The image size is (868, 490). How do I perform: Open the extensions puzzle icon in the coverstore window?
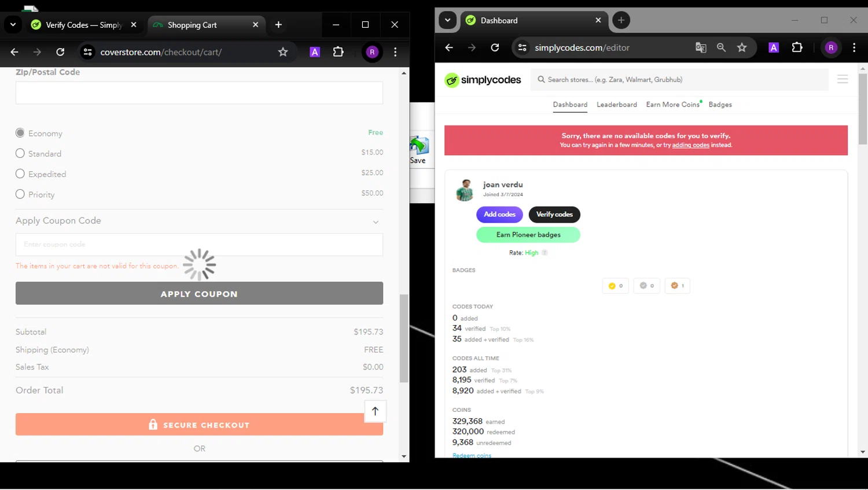339,52
